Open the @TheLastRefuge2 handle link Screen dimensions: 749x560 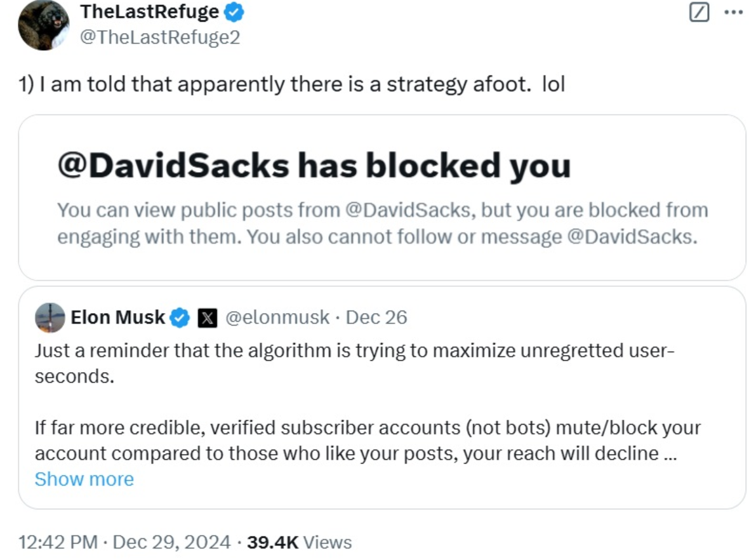coord(160,37)
